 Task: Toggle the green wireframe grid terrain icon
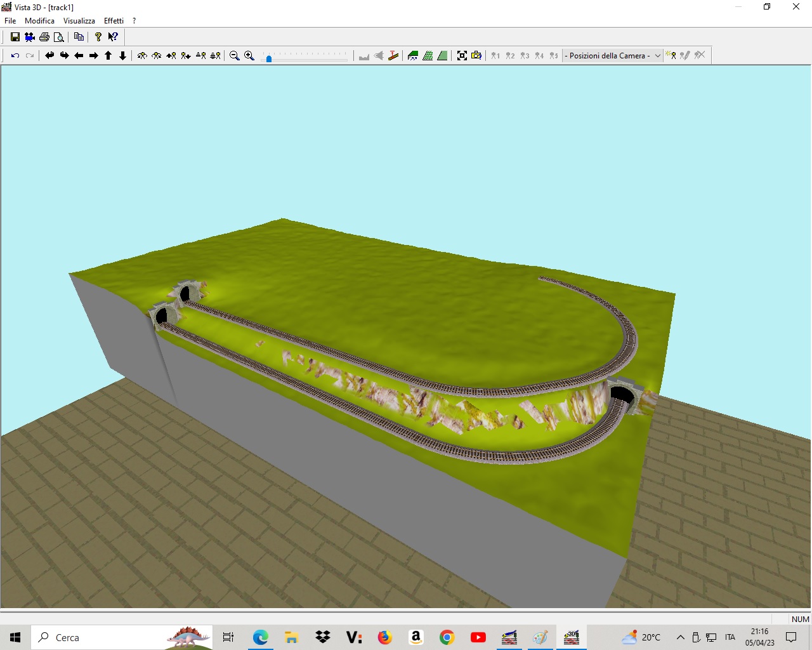pos(428,56)
